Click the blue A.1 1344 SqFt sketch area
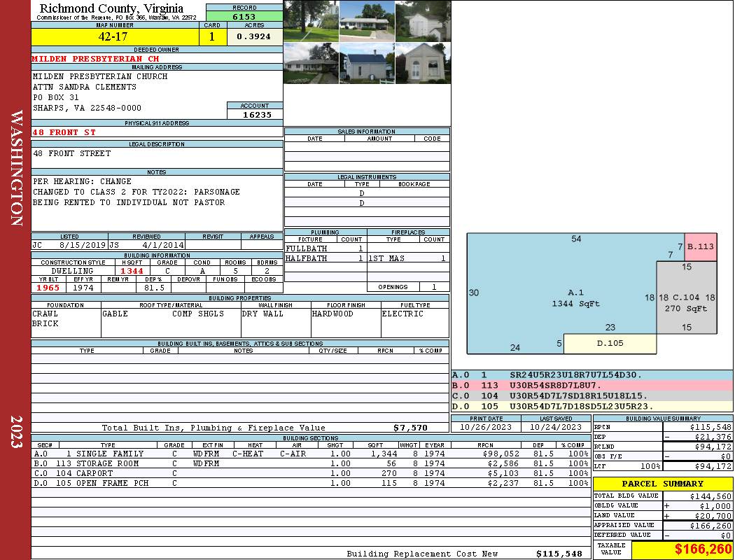 (x=560, y=294)
